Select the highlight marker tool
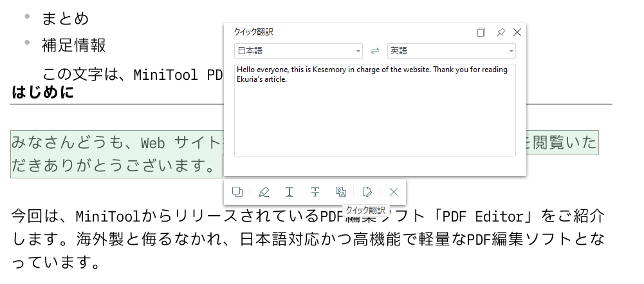 coord(264,191)
